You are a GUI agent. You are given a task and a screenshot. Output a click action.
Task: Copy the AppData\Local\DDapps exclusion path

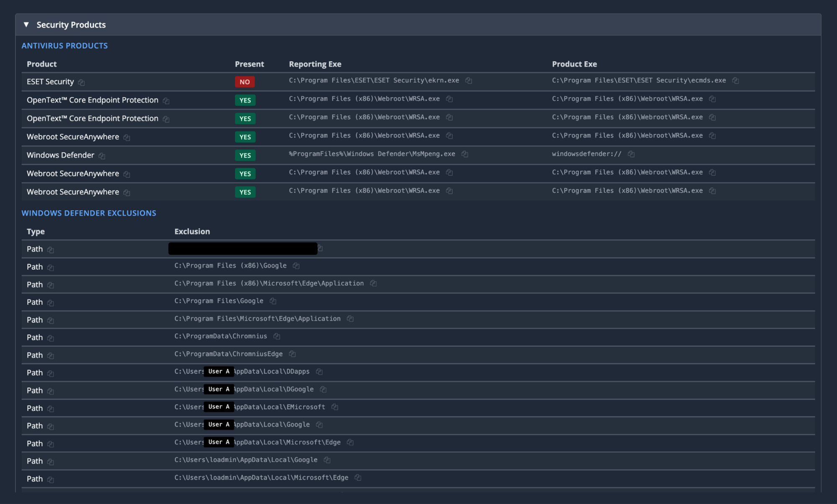[319, 371]
